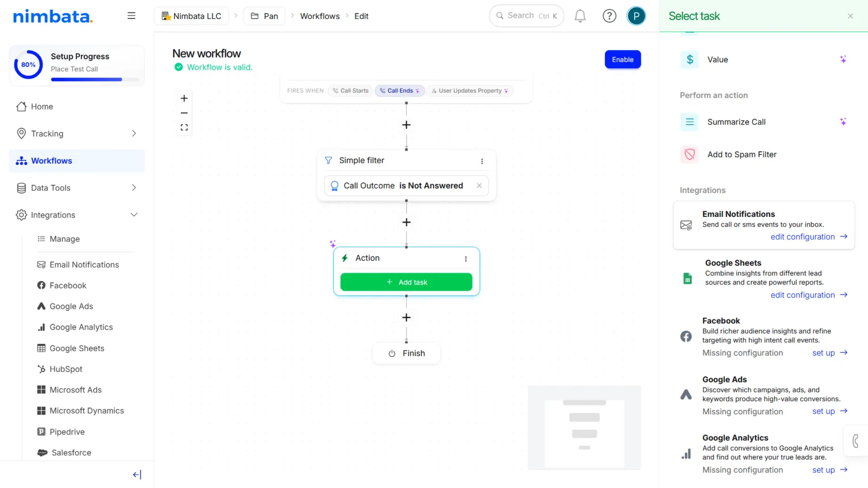Remove the Call Outcome filter condition
Viewport: 868px width, 488px height.
(x=479, y=185)
